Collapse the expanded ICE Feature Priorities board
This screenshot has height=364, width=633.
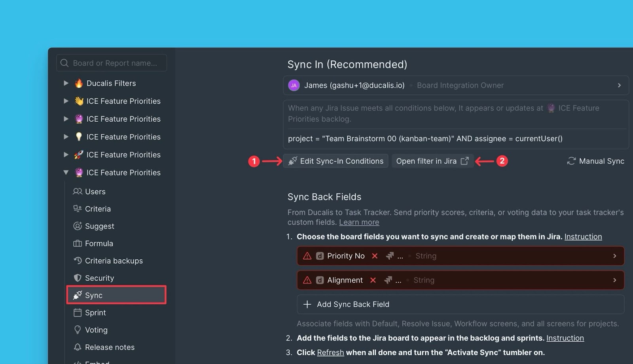click(x=66, y=172)
